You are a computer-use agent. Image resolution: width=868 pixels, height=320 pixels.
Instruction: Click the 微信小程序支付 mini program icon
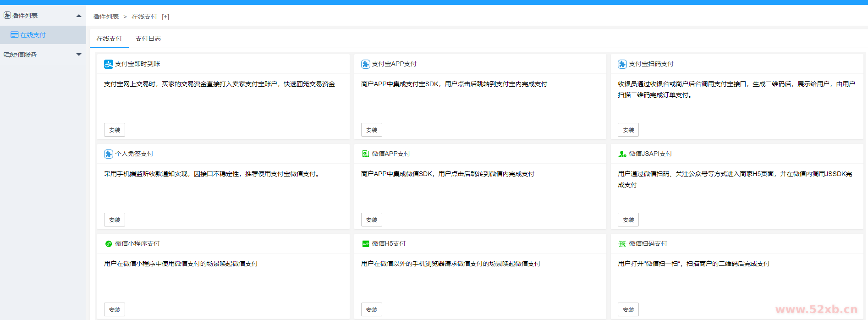pos(109,244)
